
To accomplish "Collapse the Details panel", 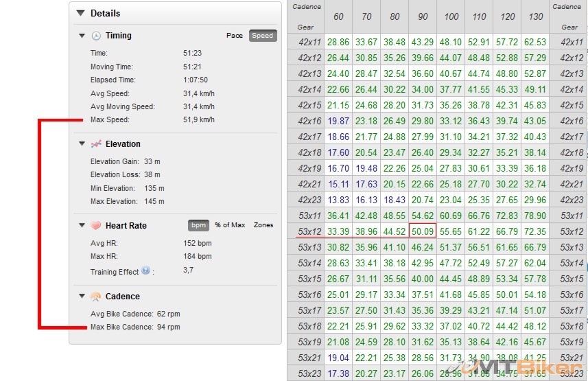I will point(80,13).
